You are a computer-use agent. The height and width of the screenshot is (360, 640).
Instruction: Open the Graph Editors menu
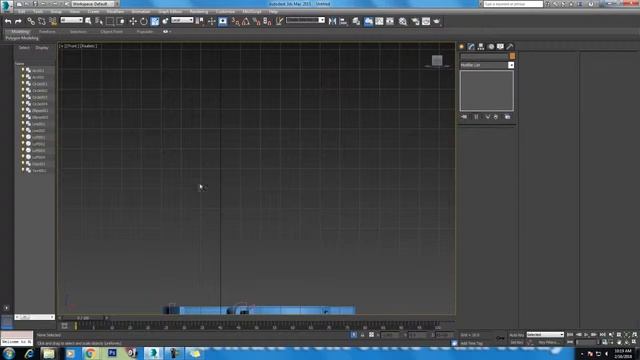tap(170, 12)
